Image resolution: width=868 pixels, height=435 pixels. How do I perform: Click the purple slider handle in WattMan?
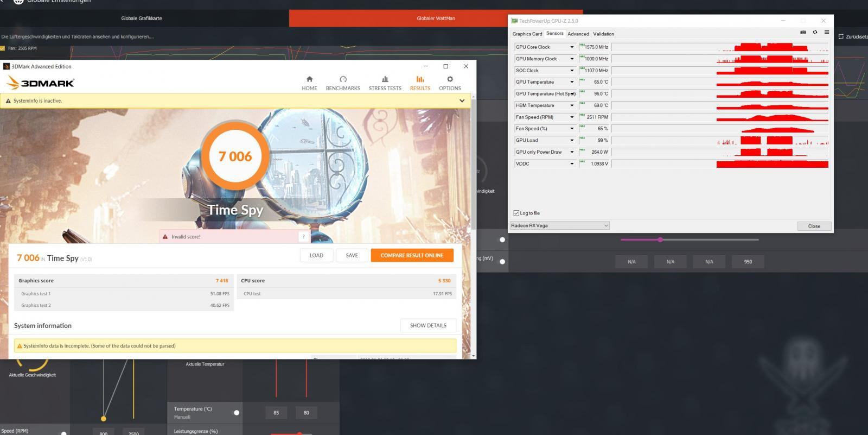660,239
